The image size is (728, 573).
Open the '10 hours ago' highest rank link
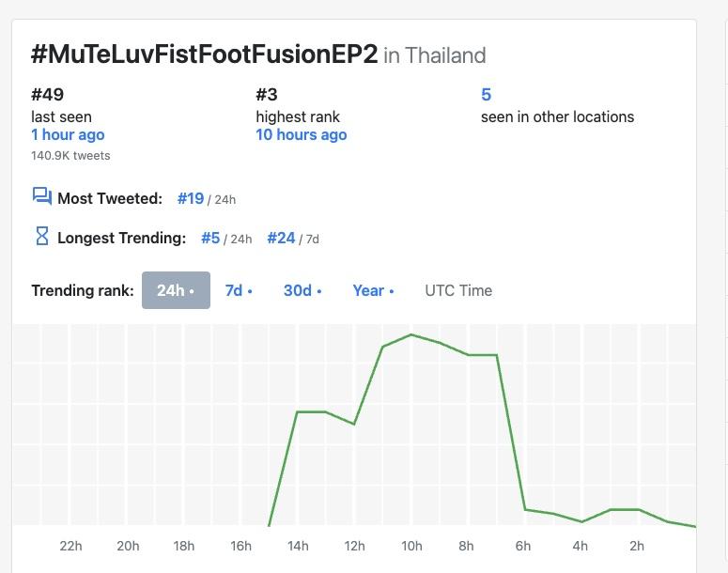click(301, 134)
